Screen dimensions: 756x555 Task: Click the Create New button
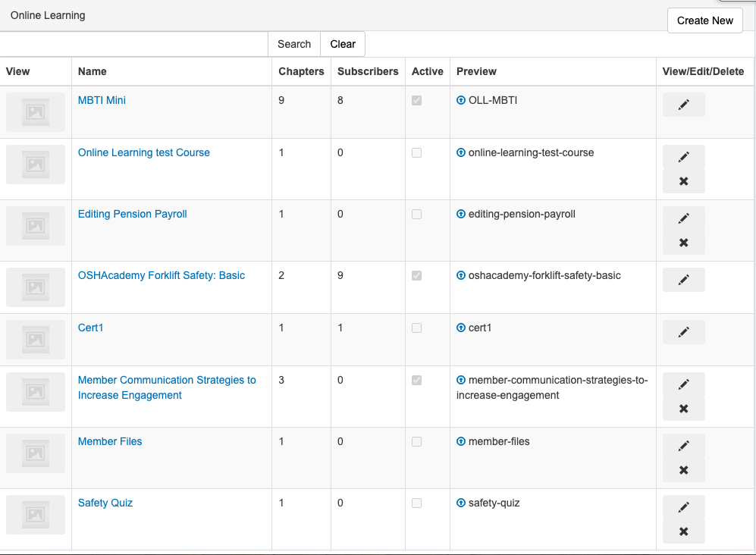click(704, 20)
